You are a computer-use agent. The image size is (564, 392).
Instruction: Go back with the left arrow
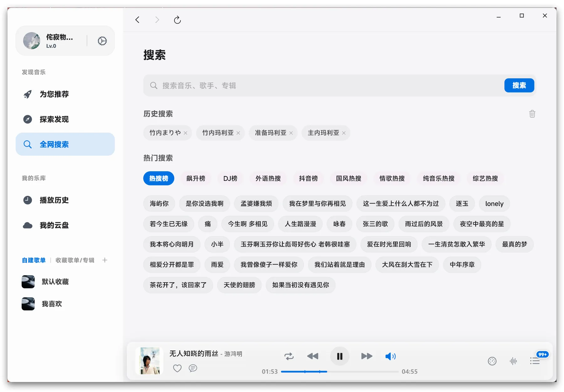point(137,20)
